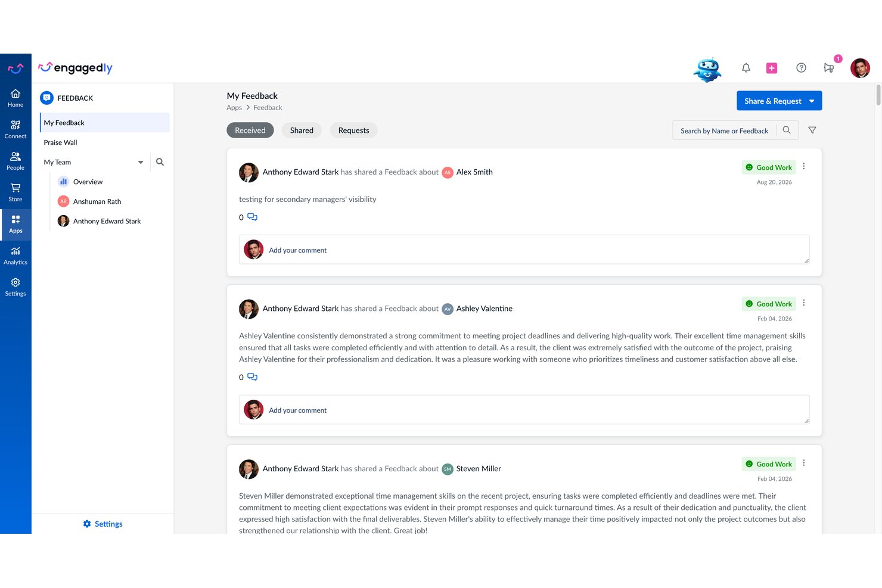Click the Alex Smith name link
882x588 pixels.
pos(474,172)
